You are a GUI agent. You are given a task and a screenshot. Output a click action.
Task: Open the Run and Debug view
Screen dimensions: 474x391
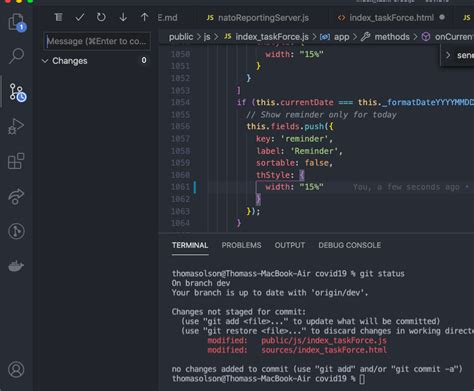click(x=16, y=127)
